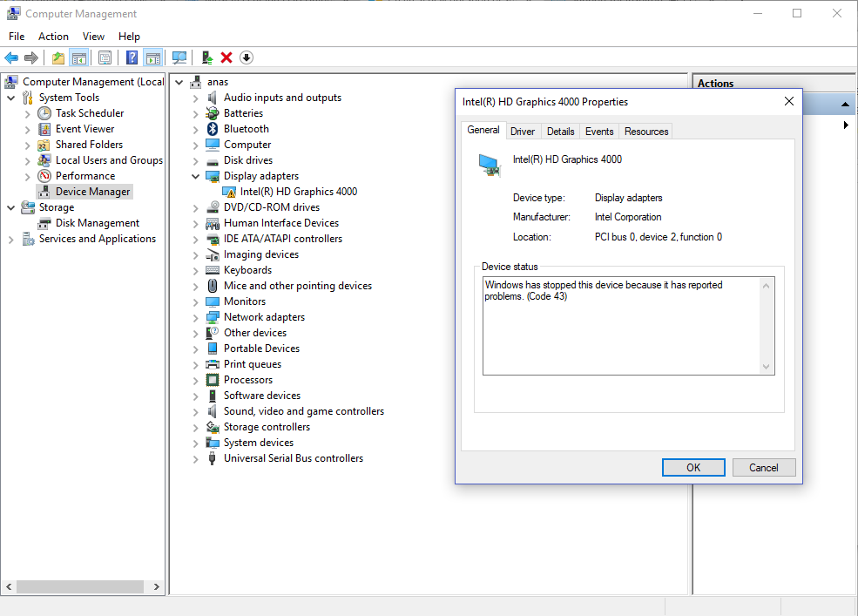This screenshot has height=616, width=858.
Task: Switch to the Events tab
Action: click(x=599, y=132)
